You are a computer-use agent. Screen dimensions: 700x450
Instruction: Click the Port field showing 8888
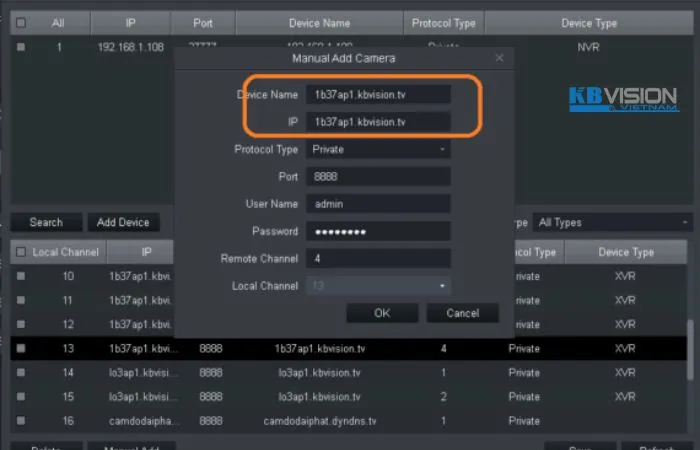(378, 177)
